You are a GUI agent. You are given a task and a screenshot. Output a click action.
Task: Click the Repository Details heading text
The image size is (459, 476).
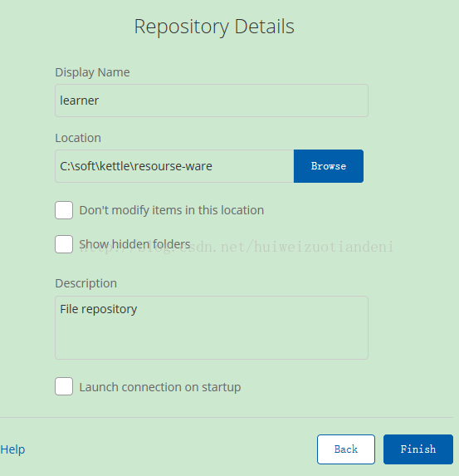tap(214, 27)
